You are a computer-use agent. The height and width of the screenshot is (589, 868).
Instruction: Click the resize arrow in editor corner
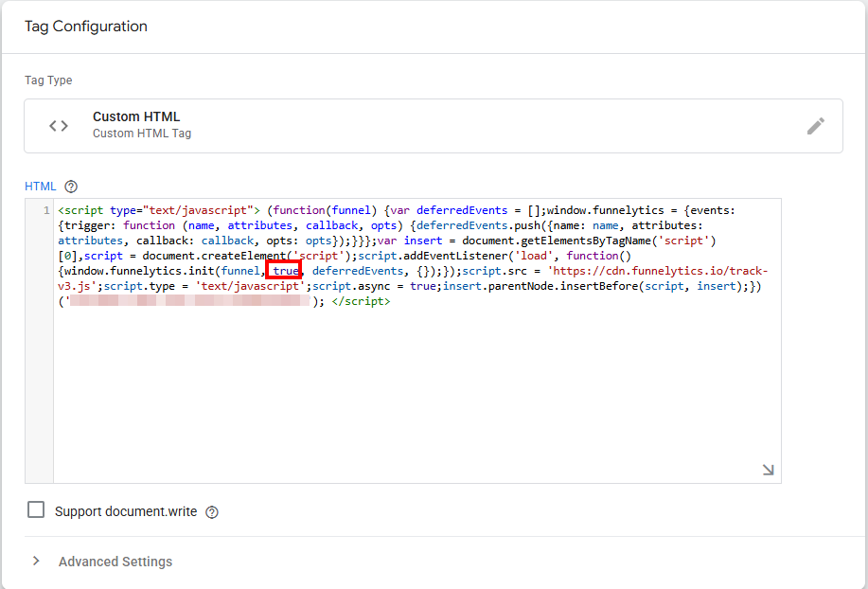768,470
